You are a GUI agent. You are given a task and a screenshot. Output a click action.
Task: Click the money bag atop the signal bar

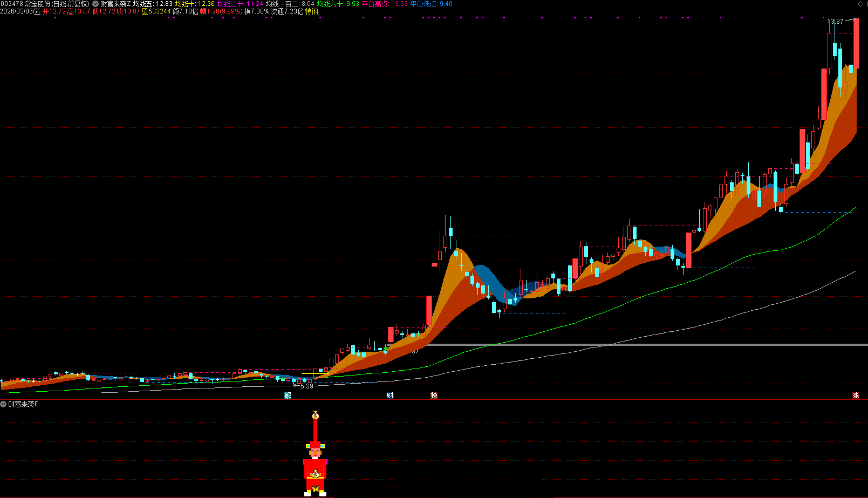pos(316,415)
